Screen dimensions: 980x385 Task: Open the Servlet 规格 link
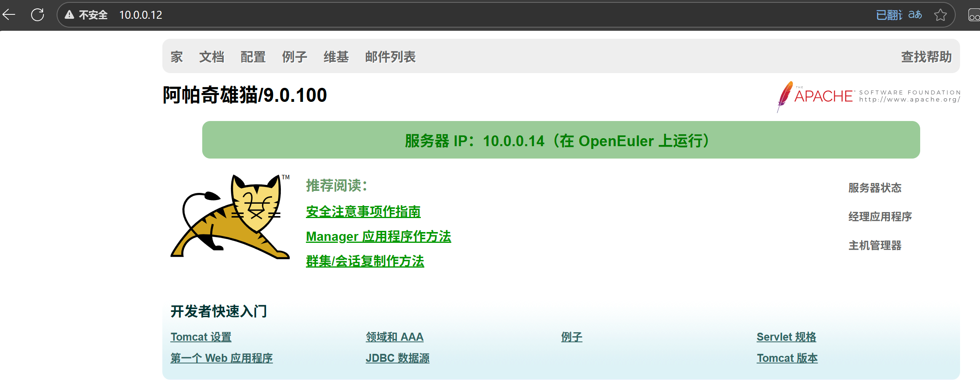pyautogui.click(x=786, y=337)
